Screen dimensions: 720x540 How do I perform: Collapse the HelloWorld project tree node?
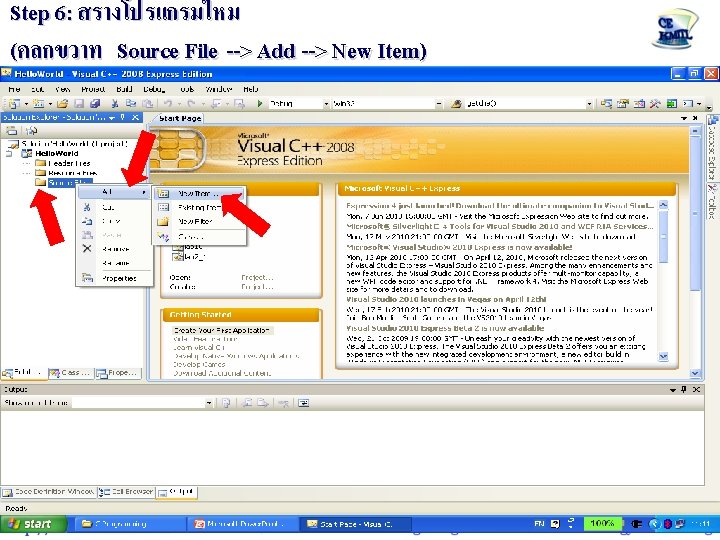pyautogui.click(x=9, y=153)
